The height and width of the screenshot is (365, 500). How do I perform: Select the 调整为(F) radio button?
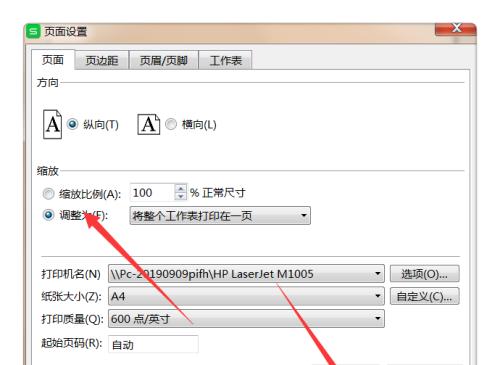48,215
